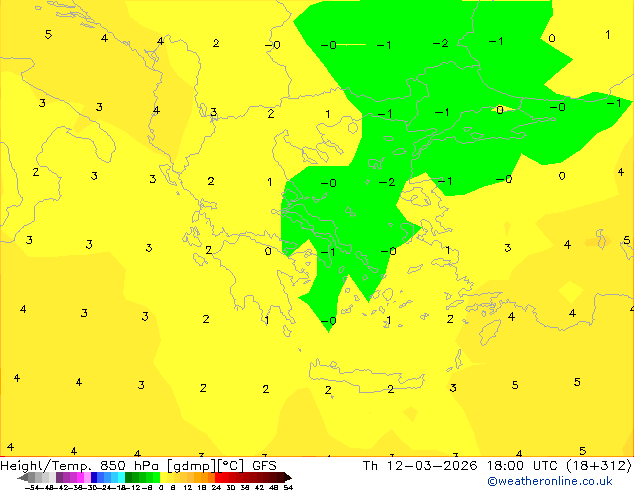
Task: Click the '(18+312)' forecast hour text
Action: (600, 466)
